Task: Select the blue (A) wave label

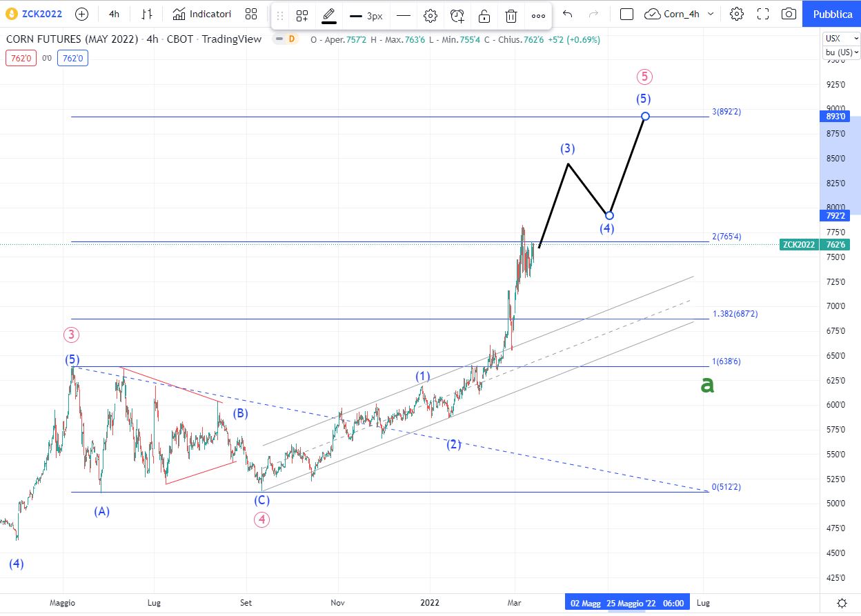Action: [x=102, y=511]
